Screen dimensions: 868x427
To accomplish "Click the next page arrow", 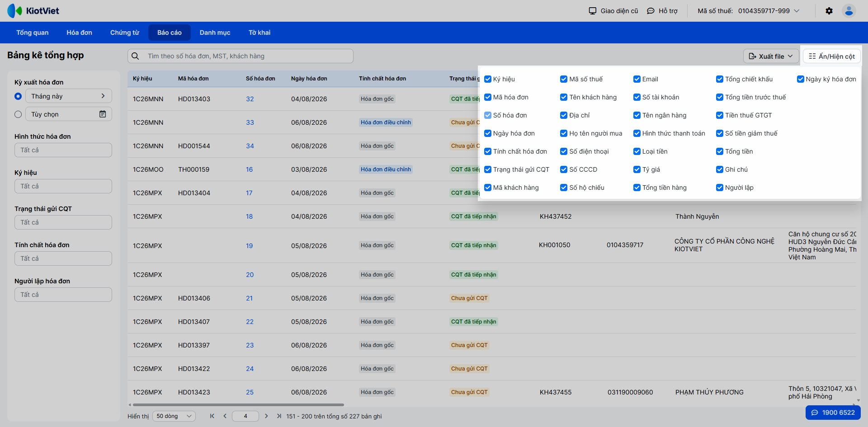I will click(x=266, y=416).
